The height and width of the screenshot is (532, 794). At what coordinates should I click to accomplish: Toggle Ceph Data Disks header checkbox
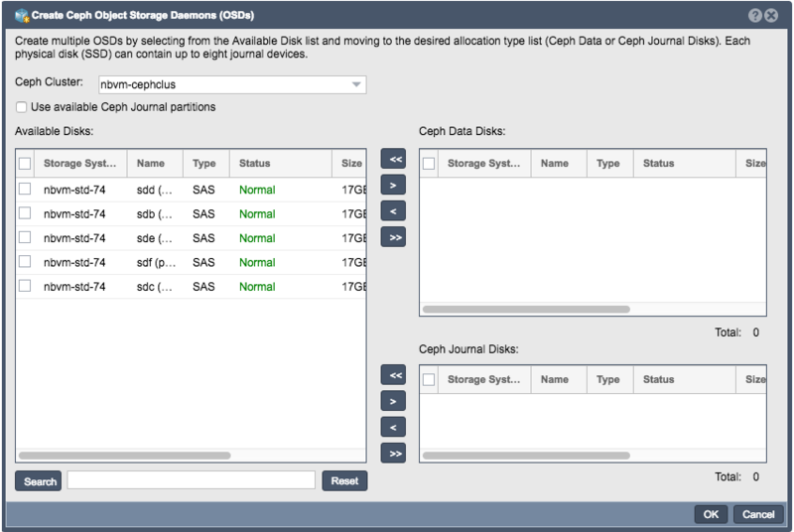coord(429,164)
